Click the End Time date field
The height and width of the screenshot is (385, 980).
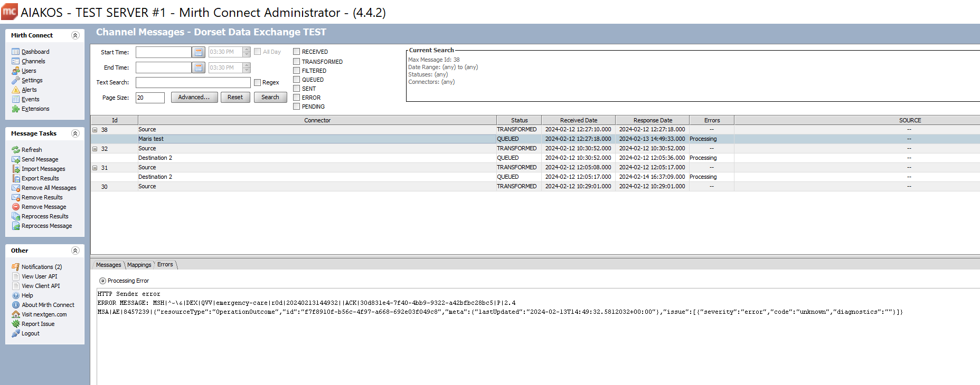click(164, 68)
